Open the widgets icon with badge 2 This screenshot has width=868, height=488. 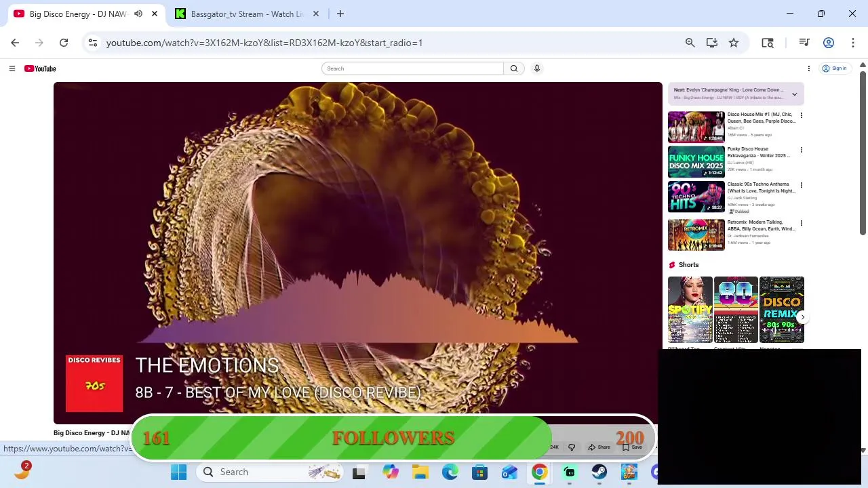pyautogui.click(x=22, y=471)
